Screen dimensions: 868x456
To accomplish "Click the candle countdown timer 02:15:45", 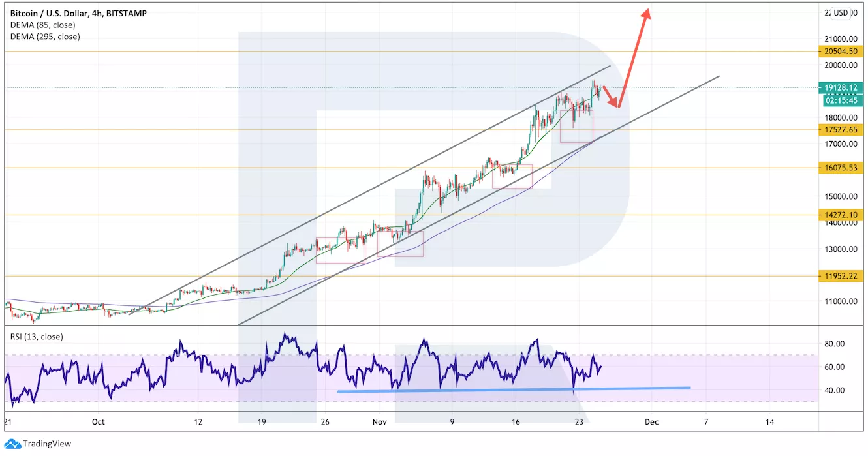I will coord(841,100).
